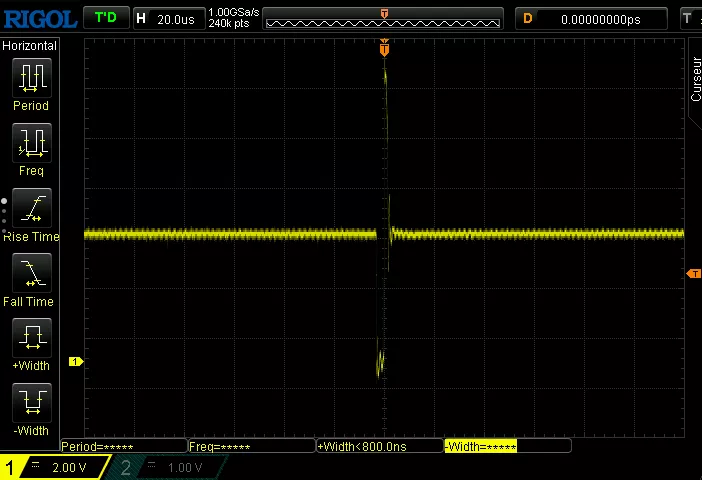Choose the Fall Time measurement icon
Screen dimensions: 702x480
click(31, 272)
